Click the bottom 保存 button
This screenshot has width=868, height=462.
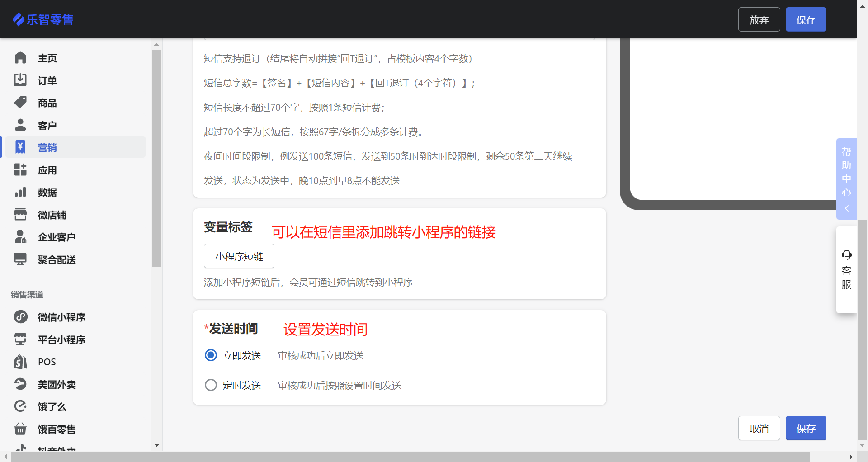(x=806, y=428)
